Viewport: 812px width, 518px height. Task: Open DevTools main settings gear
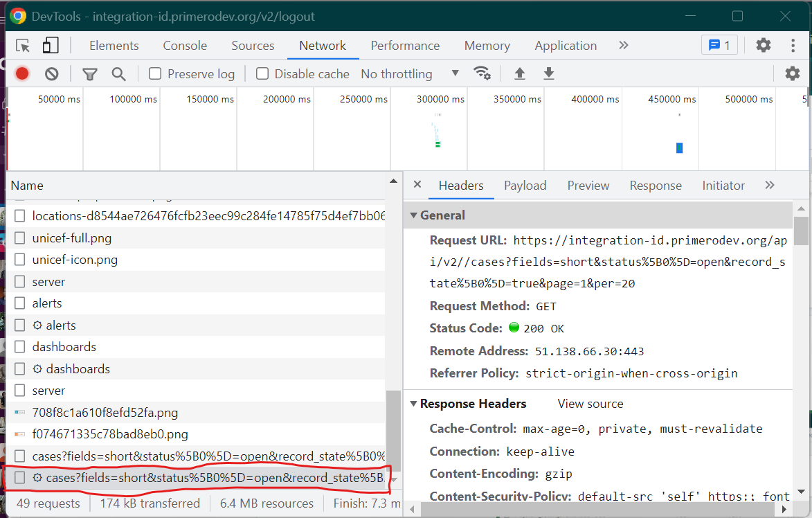(x=764, y=45)
